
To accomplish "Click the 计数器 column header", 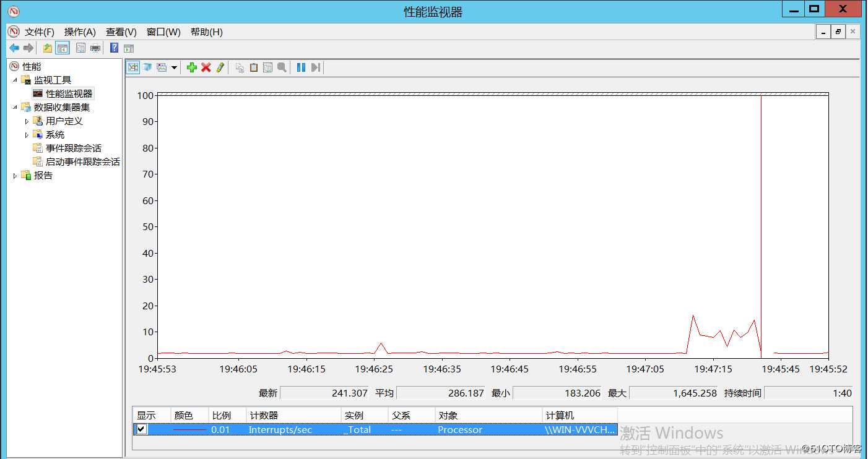I will tap(293, 416).
